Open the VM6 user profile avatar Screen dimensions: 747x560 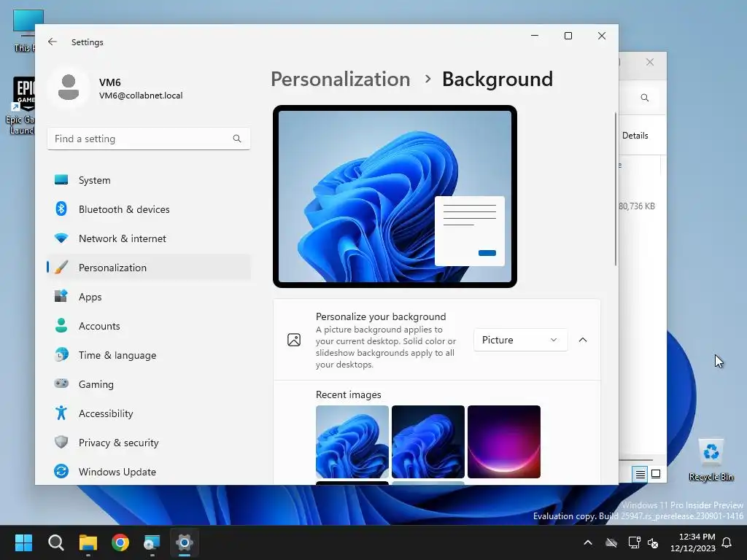[69, 87]
